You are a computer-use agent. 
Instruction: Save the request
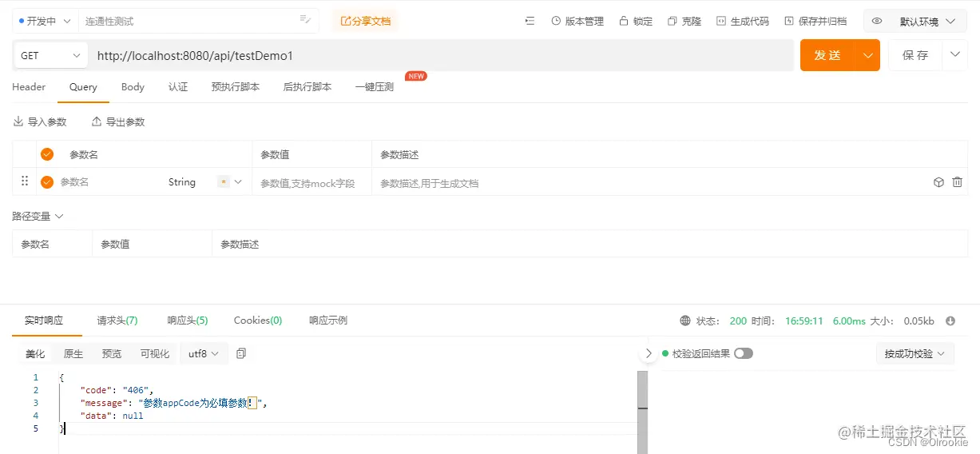coord(915,55)
